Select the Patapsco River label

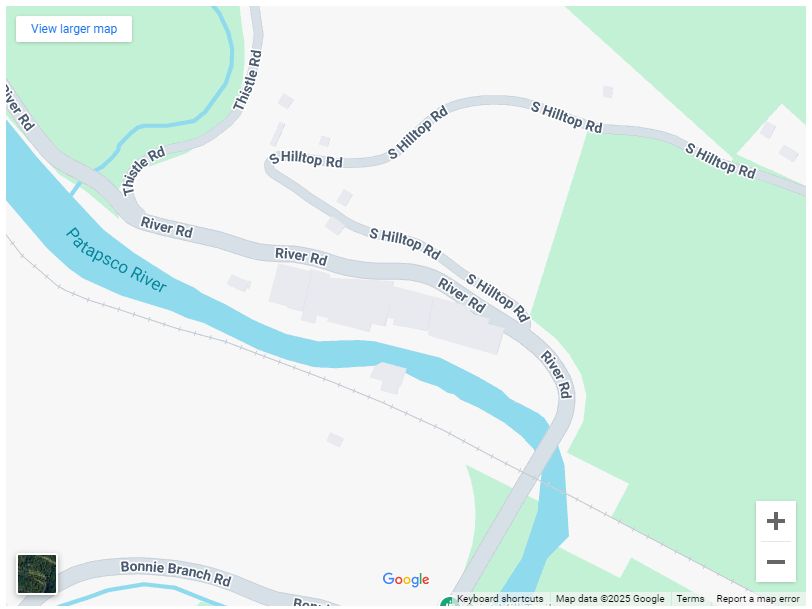pos(116,260)
